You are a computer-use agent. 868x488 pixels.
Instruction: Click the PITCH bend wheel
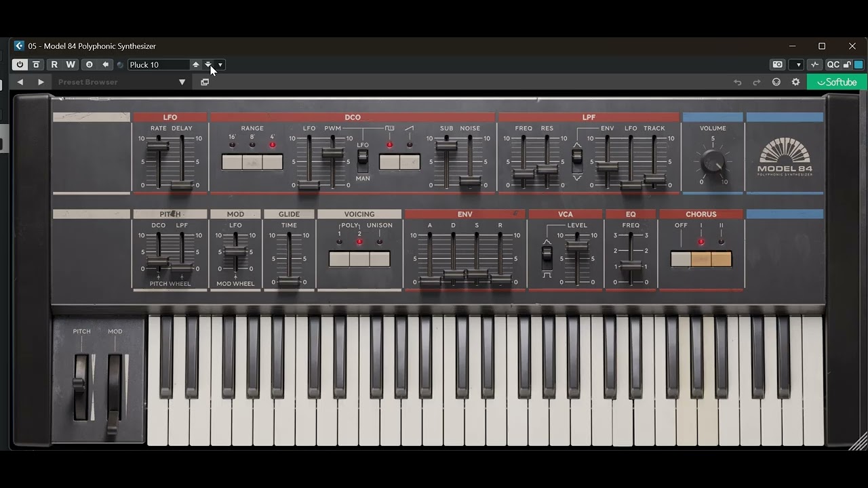[81, 387]
